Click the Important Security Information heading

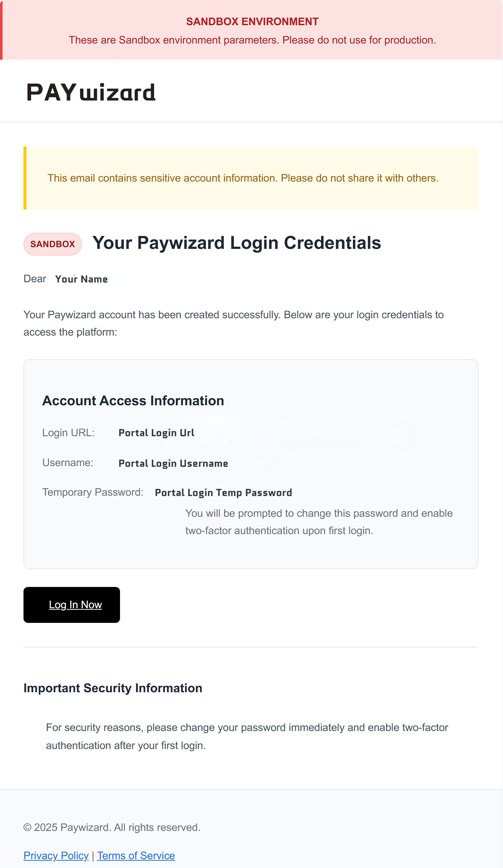pos(113,688)
